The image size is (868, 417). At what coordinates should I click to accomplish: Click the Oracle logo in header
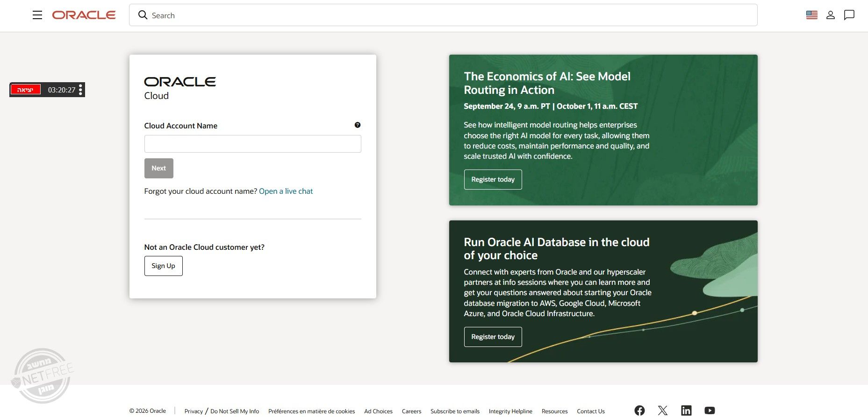pyautogui.click(x=84, y=15)
